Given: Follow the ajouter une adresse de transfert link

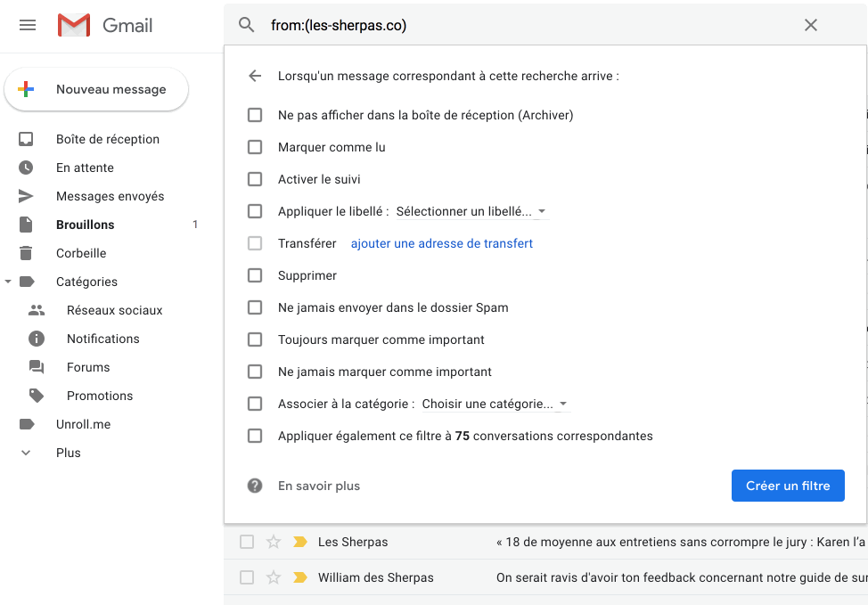Looking at the screenshot, I should click(x=441, y=243).
